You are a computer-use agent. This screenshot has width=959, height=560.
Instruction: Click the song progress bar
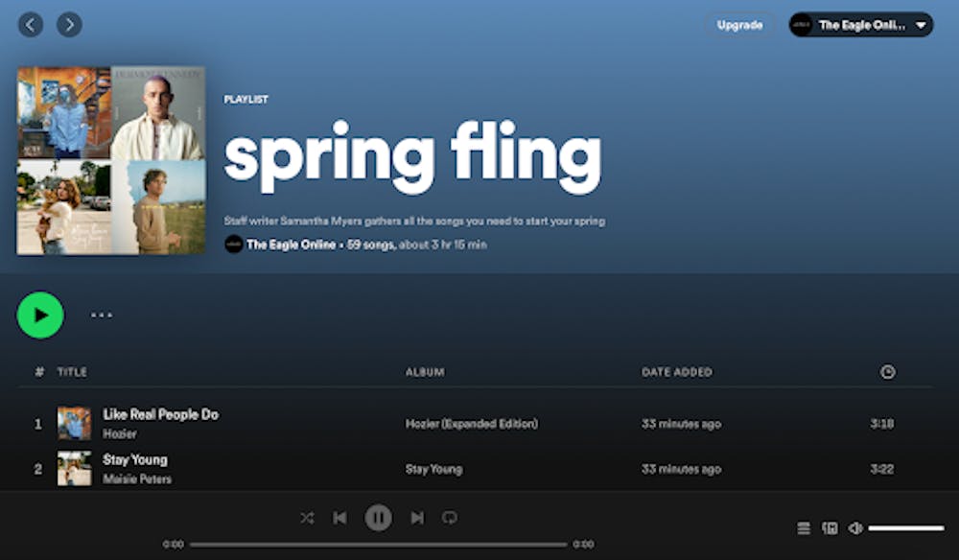(x=378, y=545)
